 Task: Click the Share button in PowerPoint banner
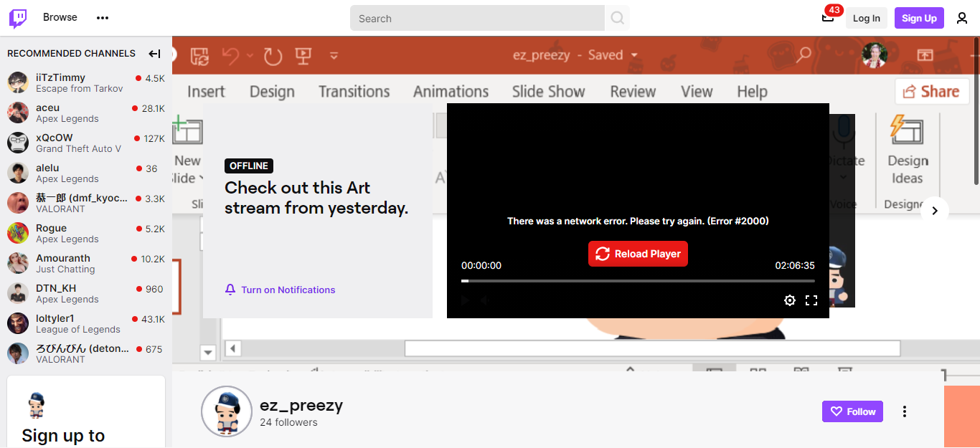[x=930, y=91]
